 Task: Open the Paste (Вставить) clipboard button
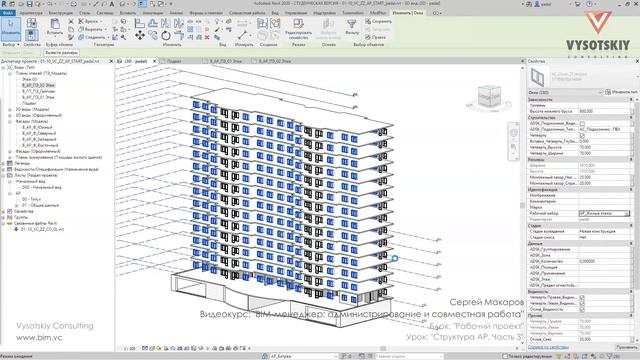coord(55,27)
